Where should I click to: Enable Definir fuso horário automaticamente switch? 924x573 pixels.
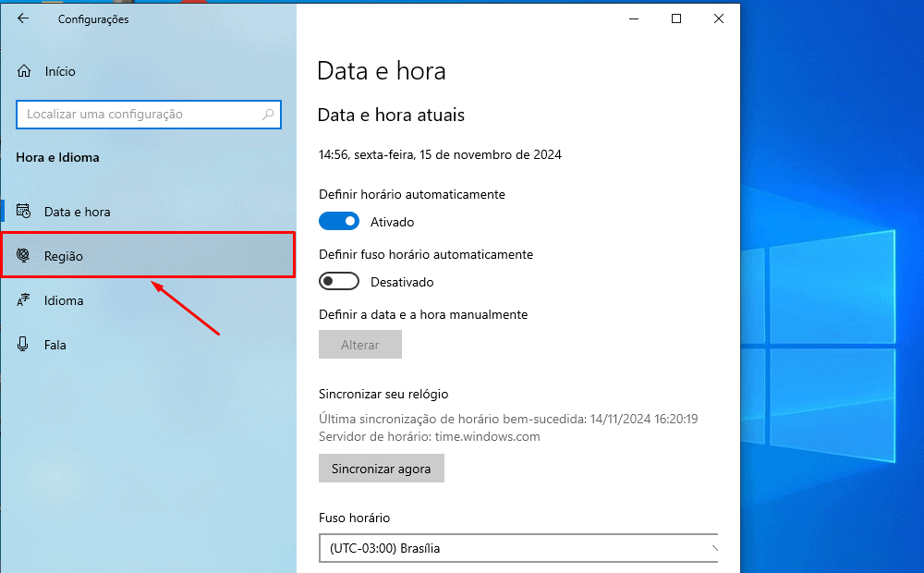click(x=338, y=282)
